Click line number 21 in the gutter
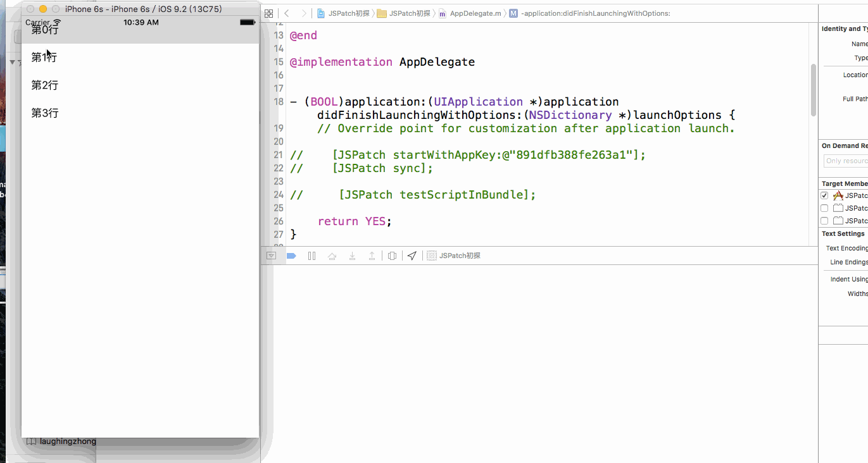The width and height of the screenshot is (868, 463). 279,155
